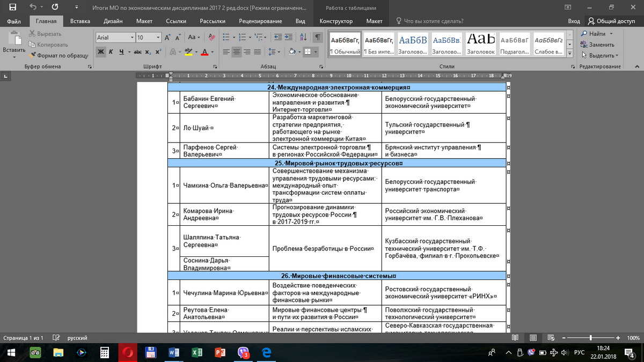Viewport: 644px width, 362px height.
Task: Click the yellow text highlight color button
Action: 188,52
